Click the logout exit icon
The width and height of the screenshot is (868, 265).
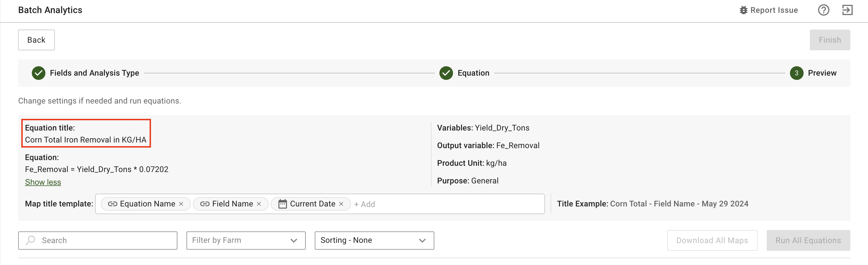[847, 10]
